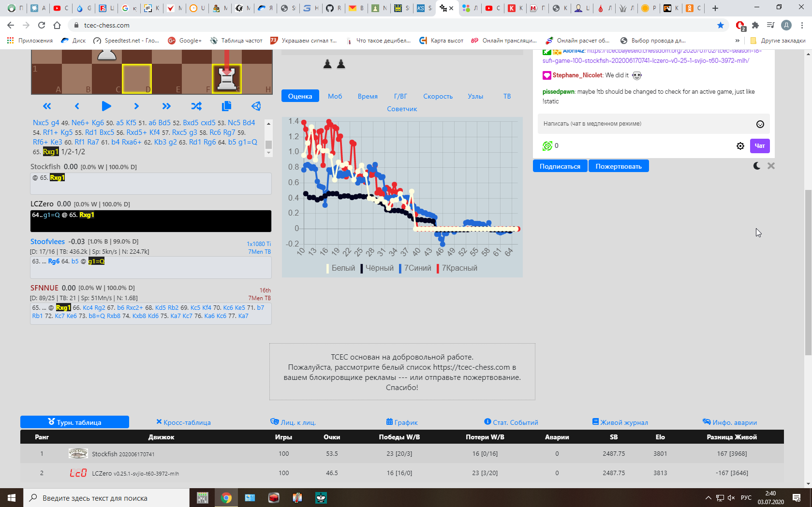
Task: Open Турн. таблица tab
Action: [74, 422]
